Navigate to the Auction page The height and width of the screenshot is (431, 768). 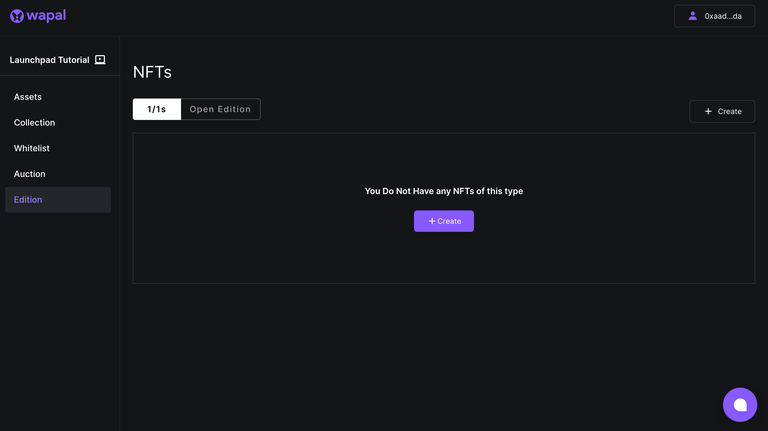tap(29, 174)
